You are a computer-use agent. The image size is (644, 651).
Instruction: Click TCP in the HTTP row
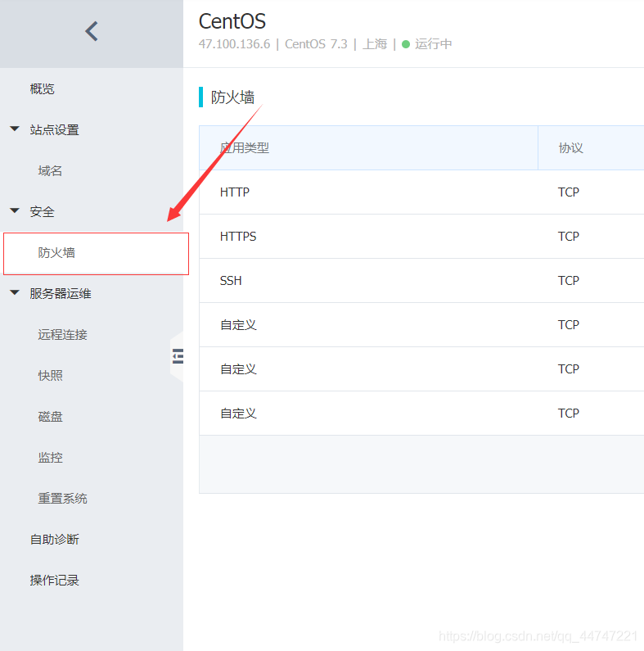click(x=568, y=192)
